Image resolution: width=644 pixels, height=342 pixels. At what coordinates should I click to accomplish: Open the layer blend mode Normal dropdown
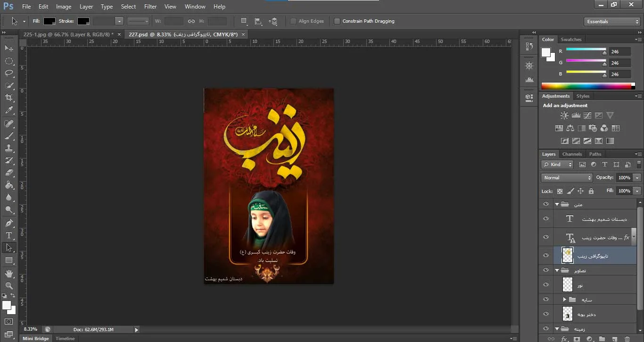[x=567, y=178]
